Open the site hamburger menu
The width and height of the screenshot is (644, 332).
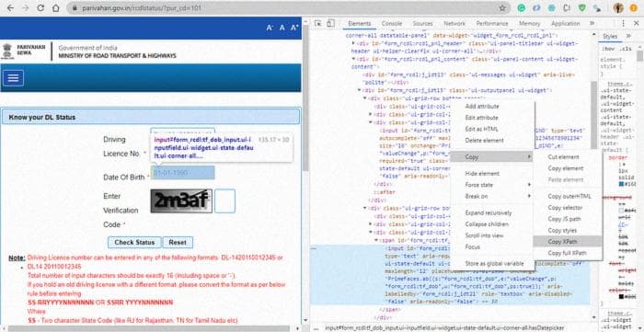(13, 78)
